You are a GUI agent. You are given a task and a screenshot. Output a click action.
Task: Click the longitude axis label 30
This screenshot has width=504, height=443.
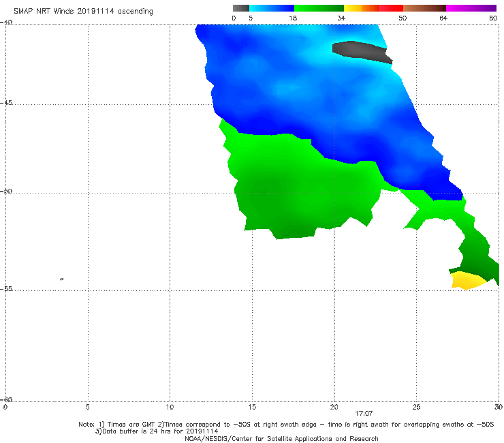point(499,408)
